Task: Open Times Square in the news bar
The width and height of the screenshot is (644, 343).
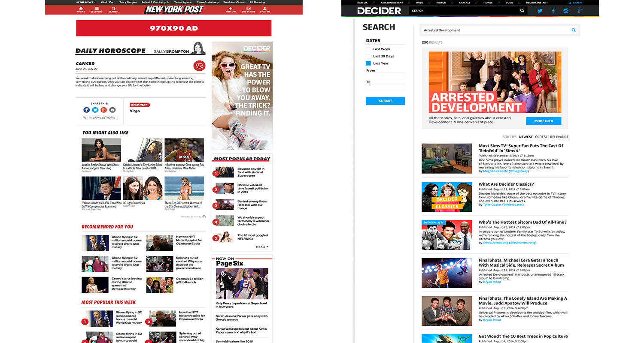Action: click(183, 2)
